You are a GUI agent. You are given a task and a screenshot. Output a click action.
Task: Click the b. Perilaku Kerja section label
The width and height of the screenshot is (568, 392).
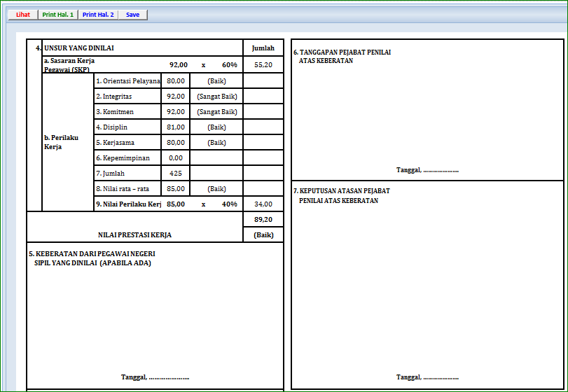61,142
